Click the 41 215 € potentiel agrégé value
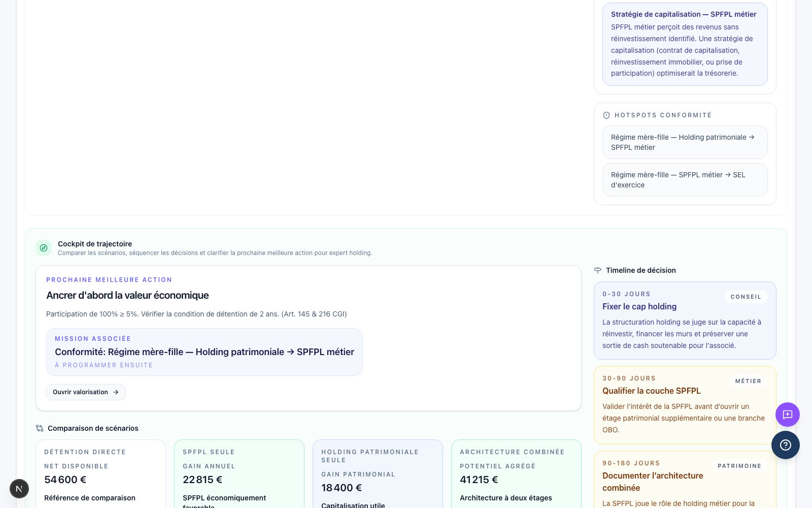 (479, 480)
